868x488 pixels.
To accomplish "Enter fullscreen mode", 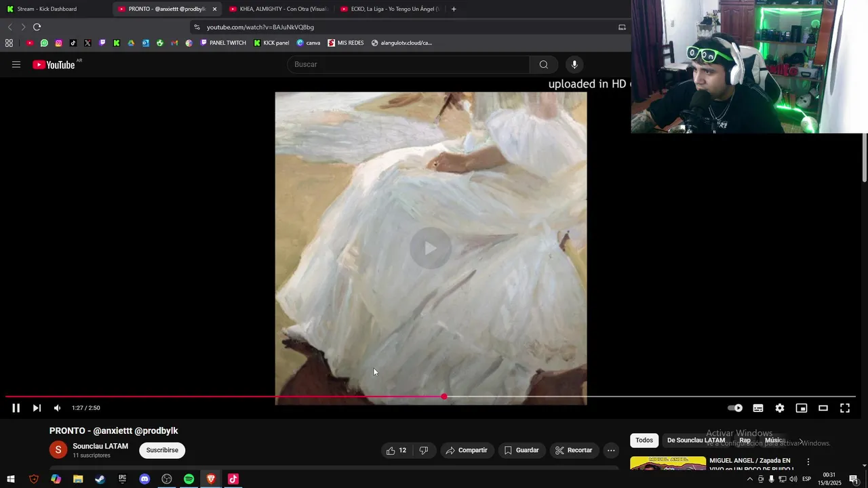I will 845,408.
